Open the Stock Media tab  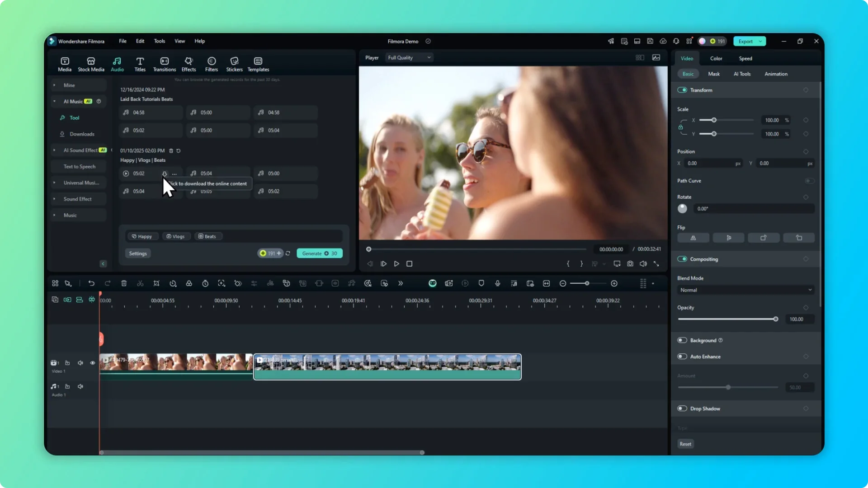[x=91, y=64]
